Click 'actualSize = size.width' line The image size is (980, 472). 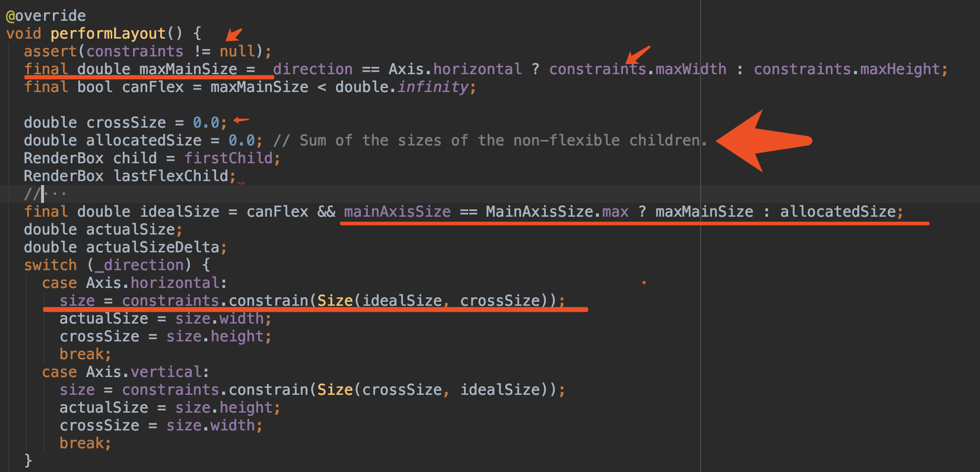(x=166, y=319)
